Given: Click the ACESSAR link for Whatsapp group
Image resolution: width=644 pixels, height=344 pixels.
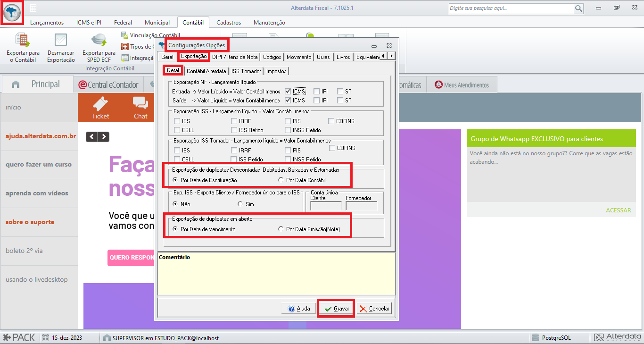Looking at the screenshot, I should coord(618,210).
